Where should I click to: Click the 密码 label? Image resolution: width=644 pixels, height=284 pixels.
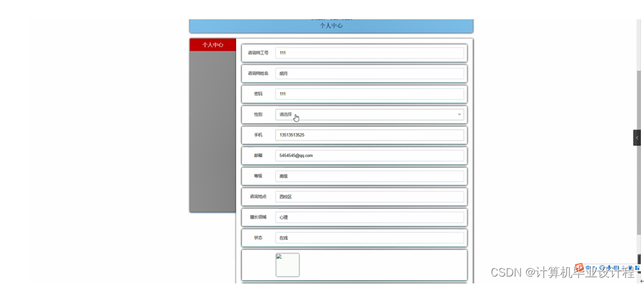tap(258, 94)
